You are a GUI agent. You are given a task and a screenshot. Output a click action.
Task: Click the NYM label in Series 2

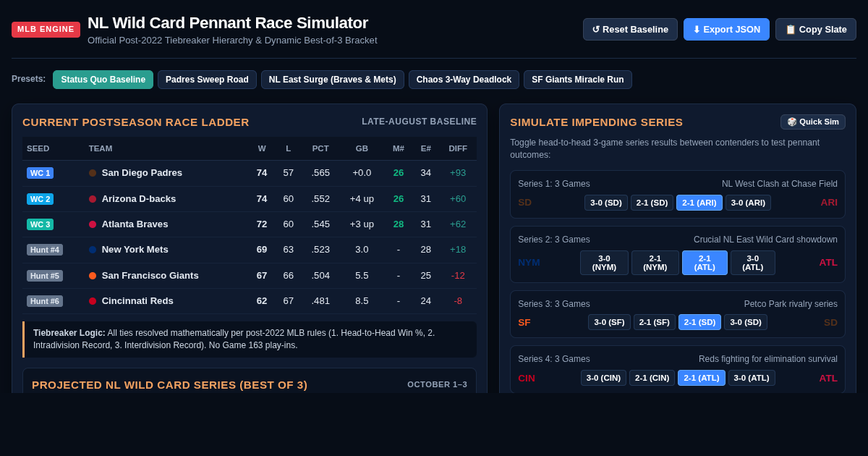pyautogui.click(x=529, y=263)
